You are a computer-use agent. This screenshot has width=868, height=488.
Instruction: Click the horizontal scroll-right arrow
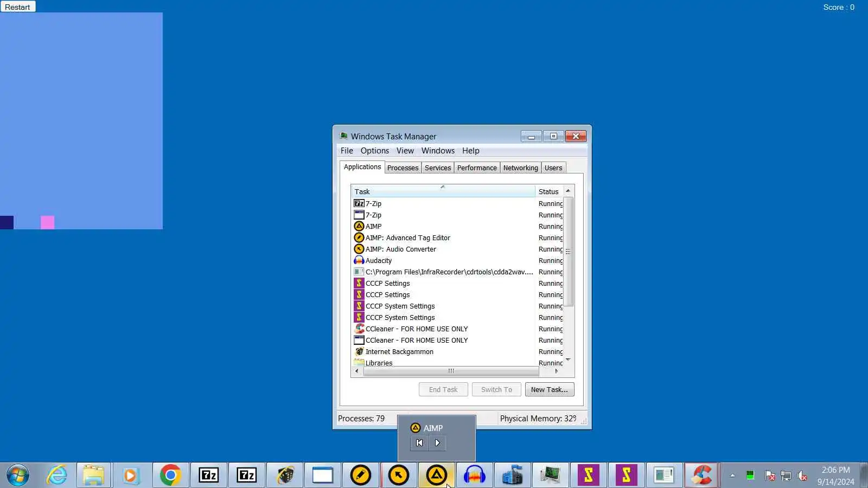[557, 371]
